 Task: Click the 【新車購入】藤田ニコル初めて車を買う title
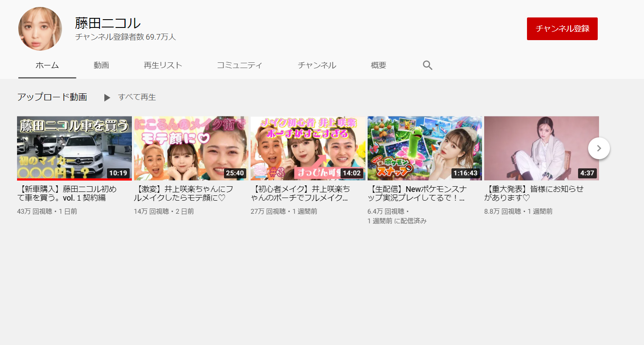pos(68,193)
